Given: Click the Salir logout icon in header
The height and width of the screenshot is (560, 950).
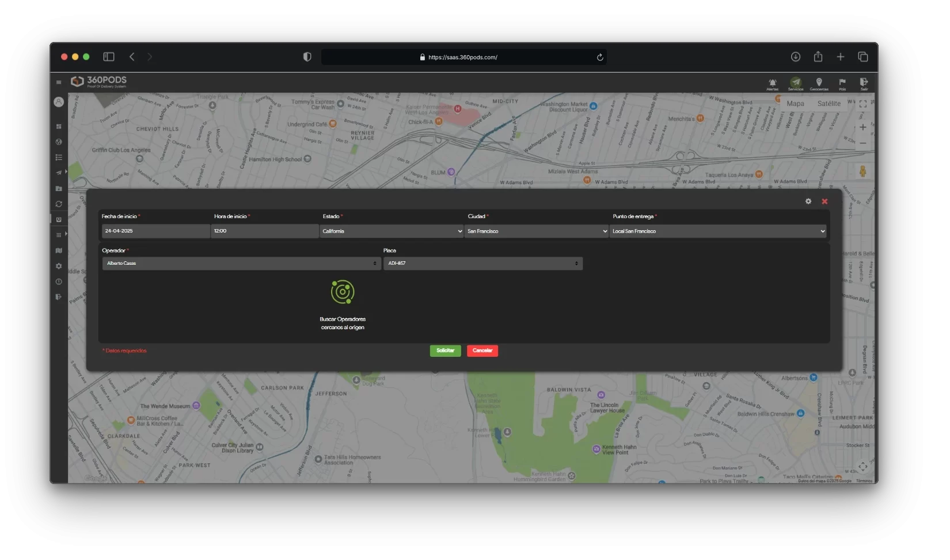Looking at the screenshot, I should [864, 83].
